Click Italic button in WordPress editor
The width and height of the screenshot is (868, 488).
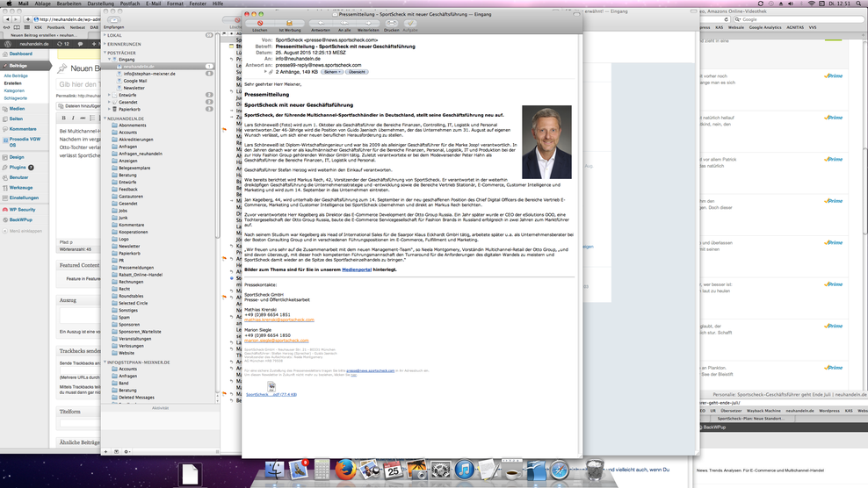tap(73, 118)
